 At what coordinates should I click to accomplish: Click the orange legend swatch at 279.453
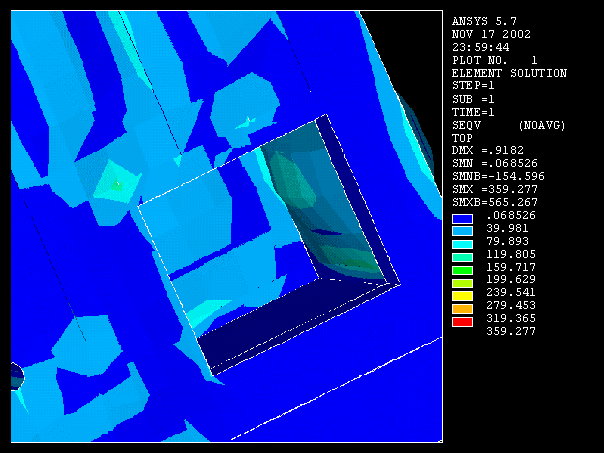click(462, 309)
